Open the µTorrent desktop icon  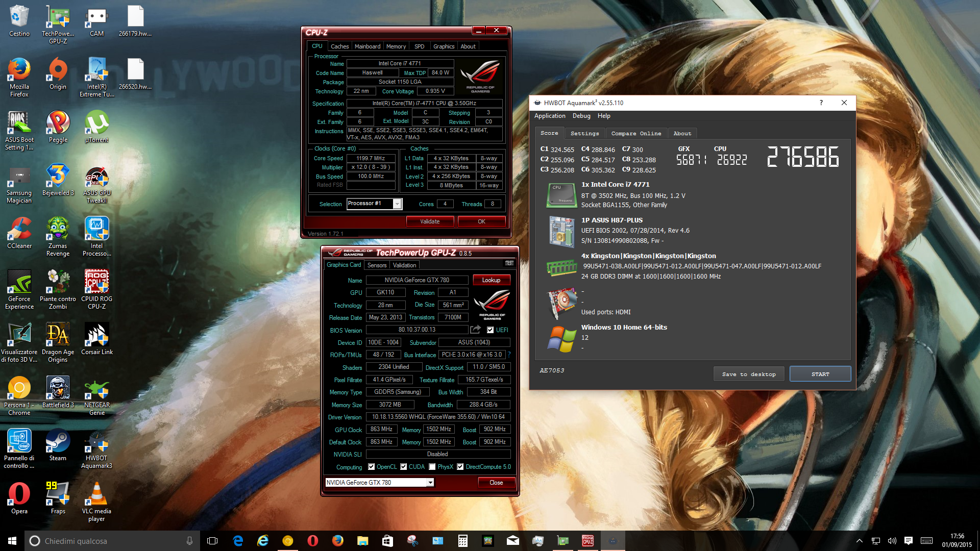click(96, 127)
